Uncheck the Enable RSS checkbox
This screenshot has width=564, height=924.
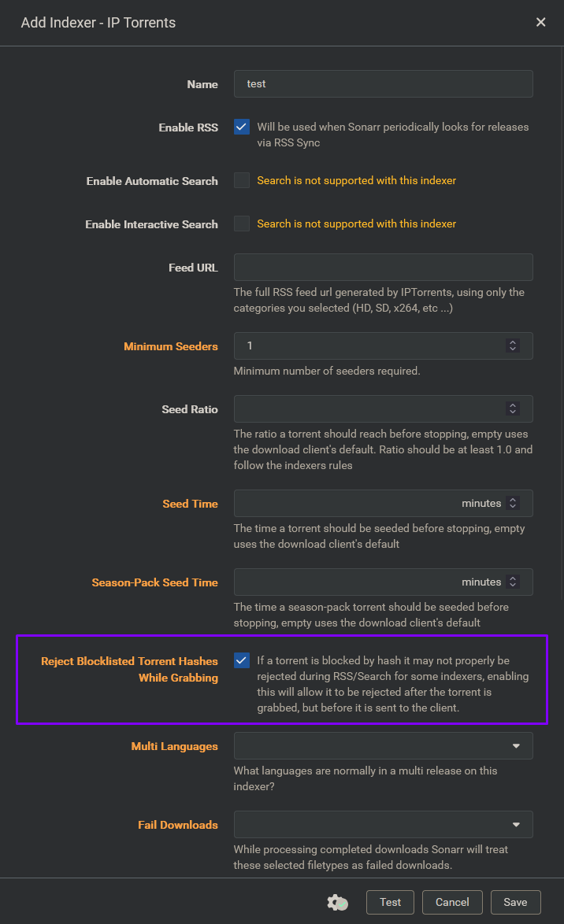point(242,127)
